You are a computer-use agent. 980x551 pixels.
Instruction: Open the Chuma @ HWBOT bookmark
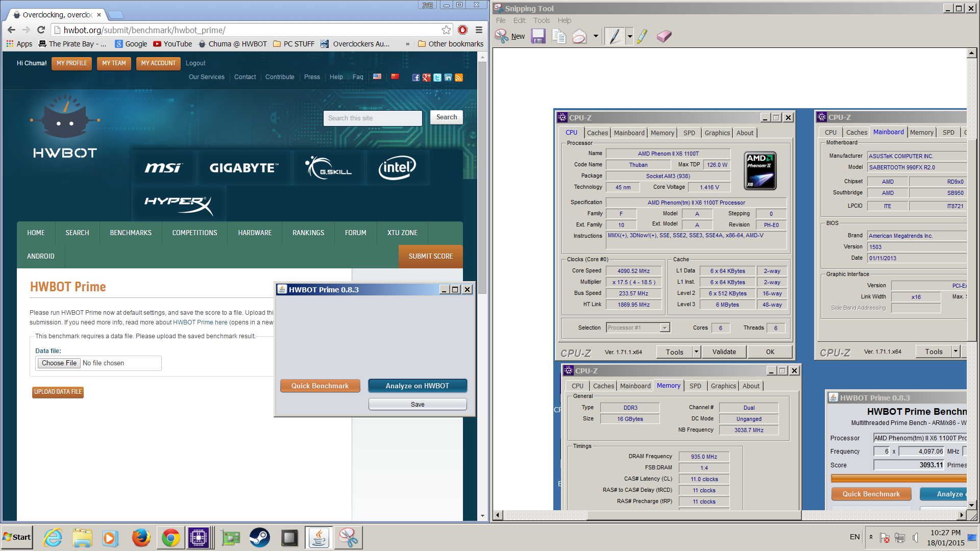[233, 44]
